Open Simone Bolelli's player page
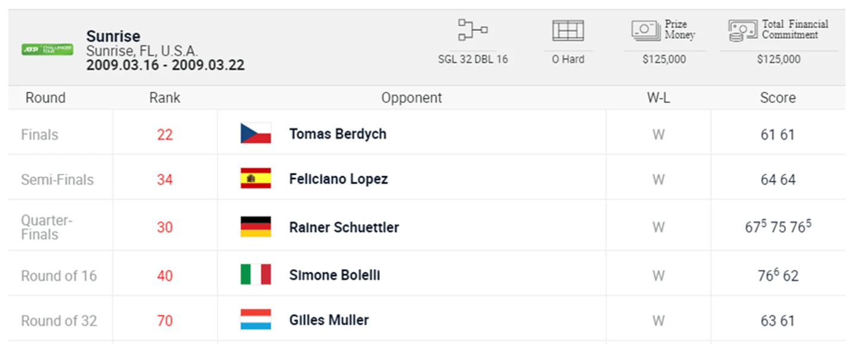The width and height of the screenshot is (868, 344). coord(334,275)
